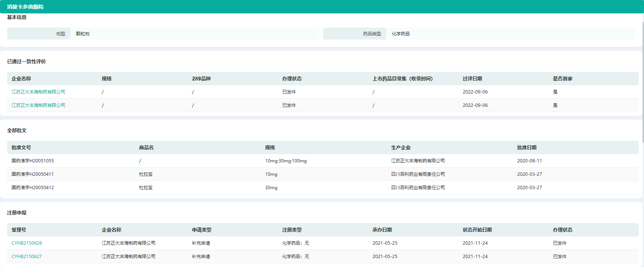Click the 消旋卡多曲颗粒 title bar
The width and height of the screenshot is (644, 267).
click(x=25, y=7)
